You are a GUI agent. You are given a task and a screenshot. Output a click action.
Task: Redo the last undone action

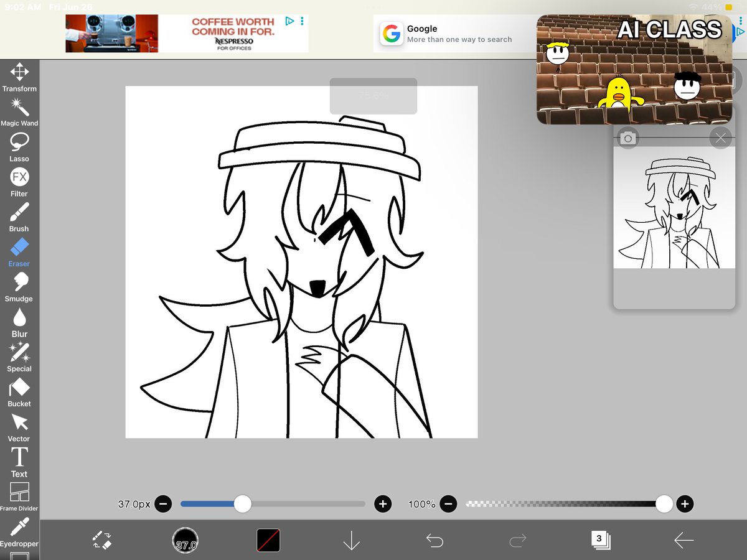tap(517, 540)
